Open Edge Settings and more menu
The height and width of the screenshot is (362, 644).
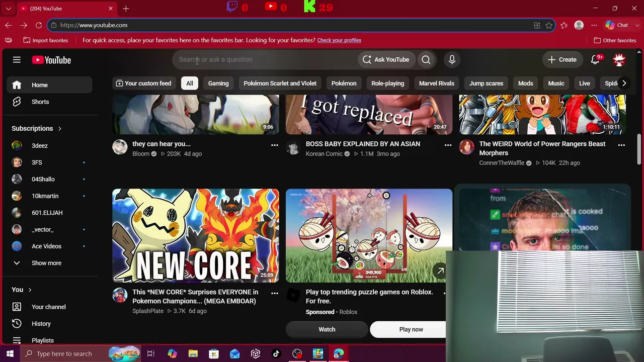(x=594, y=25)
